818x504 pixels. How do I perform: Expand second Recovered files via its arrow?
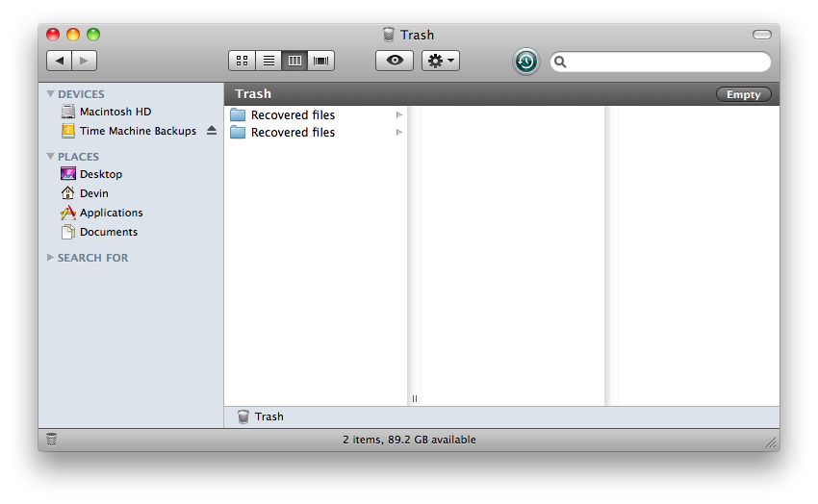click(399, 133)
